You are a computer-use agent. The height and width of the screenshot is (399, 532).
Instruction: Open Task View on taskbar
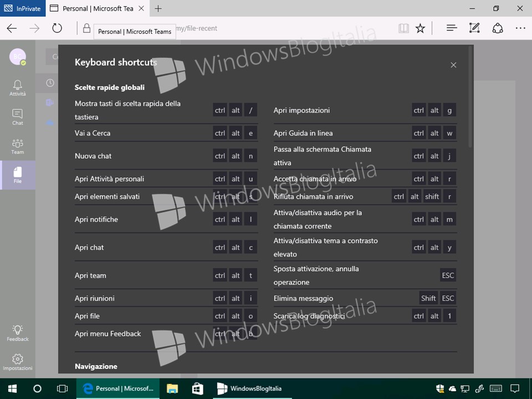click(x=62, y=388)
